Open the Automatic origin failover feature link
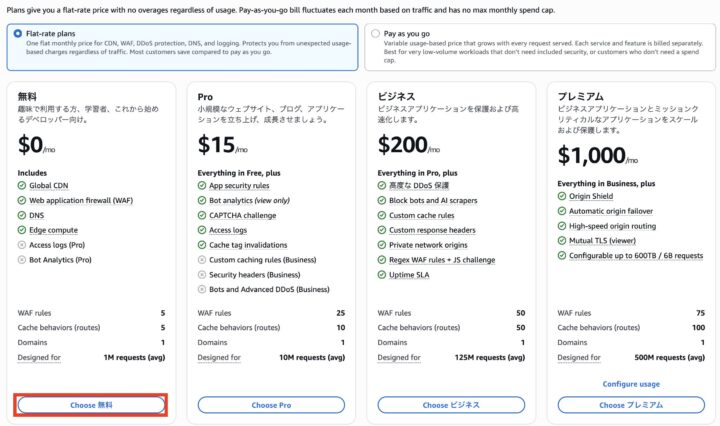 pyautogui.click(x=611, y=211)
